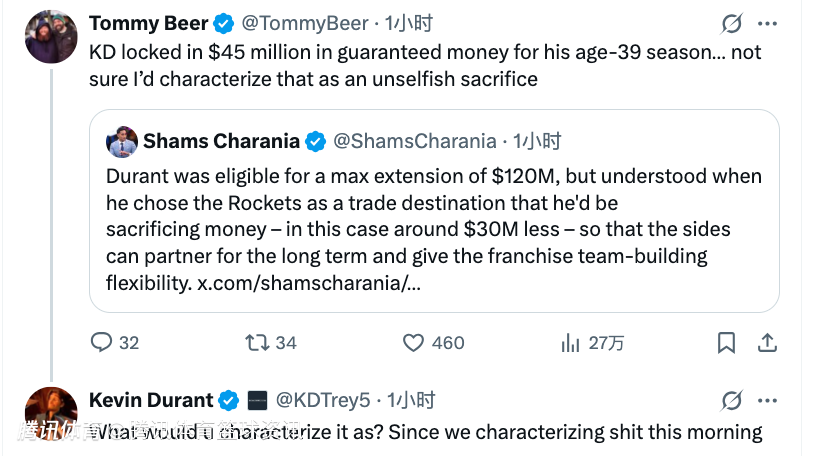Click Kevin Durant's display name

(151, 401)
